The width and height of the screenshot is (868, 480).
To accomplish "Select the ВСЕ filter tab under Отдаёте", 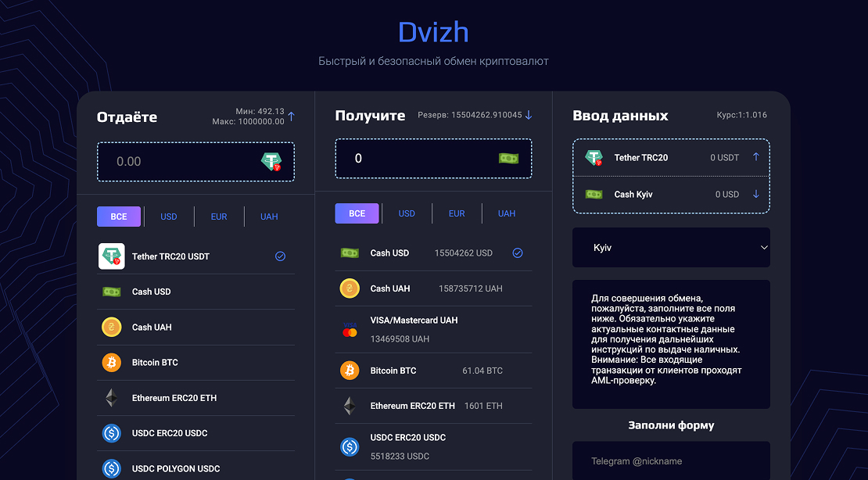I will [x=118, y=217].
